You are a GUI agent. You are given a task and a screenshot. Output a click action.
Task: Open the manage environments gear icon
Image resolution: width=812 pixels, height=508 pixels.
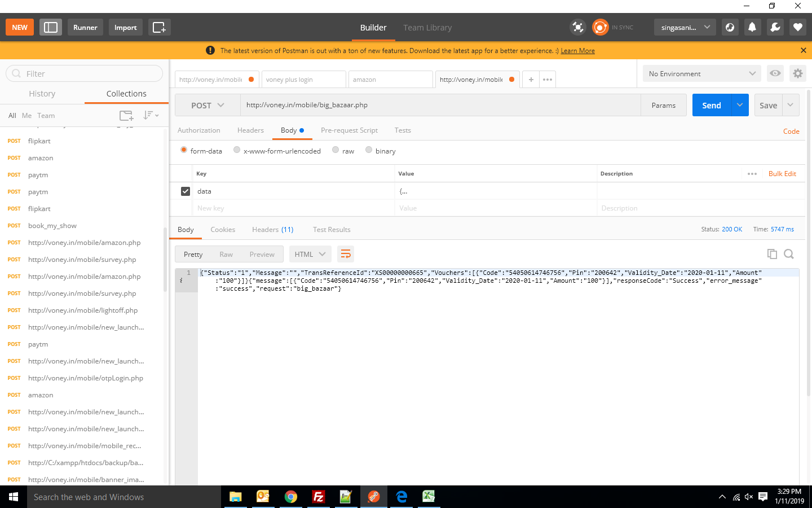click(x=797, y=73)
